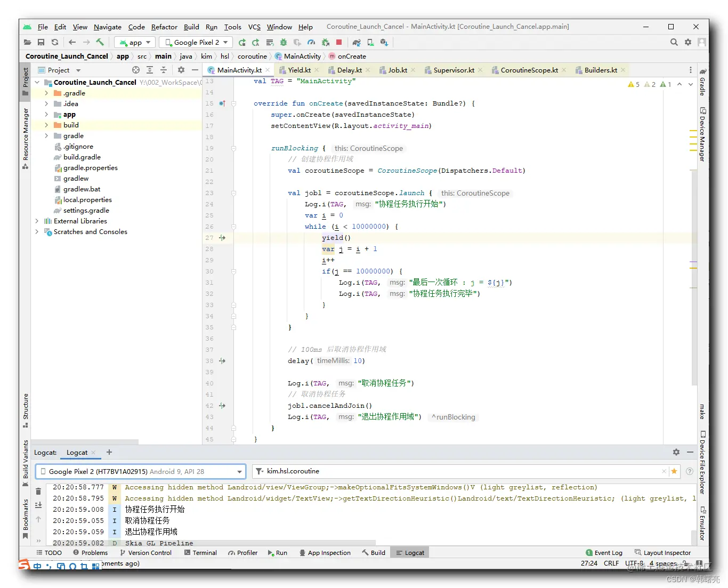
Task: Toggle the Bookmarks sidebar button
Action: pos(25,519)
